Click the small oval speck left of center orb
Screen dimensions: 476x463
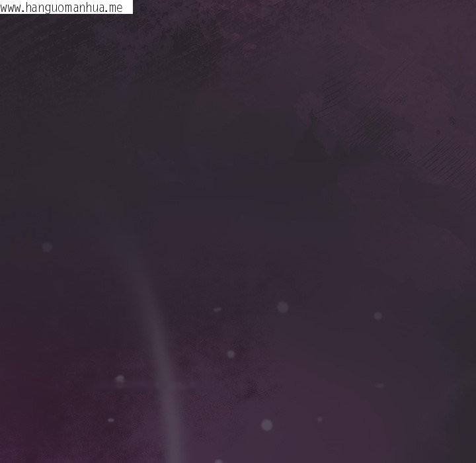[x=218, y=309]
